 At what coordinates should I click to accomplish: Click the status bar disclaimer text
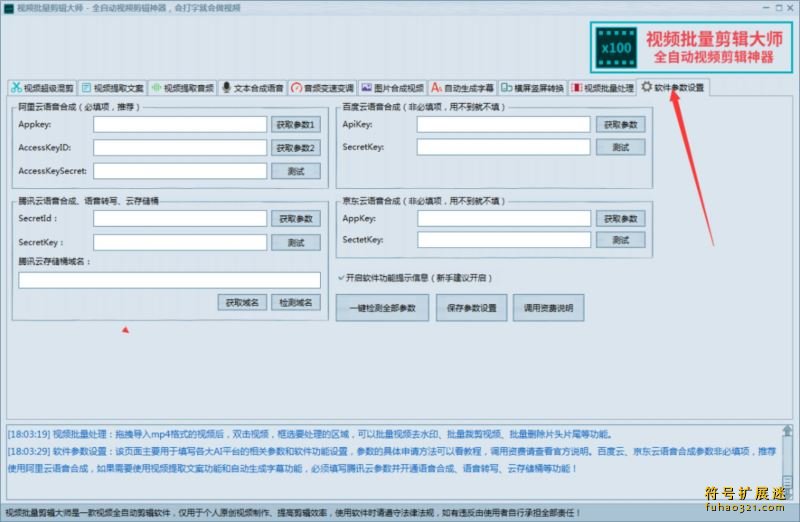(293, 513)
